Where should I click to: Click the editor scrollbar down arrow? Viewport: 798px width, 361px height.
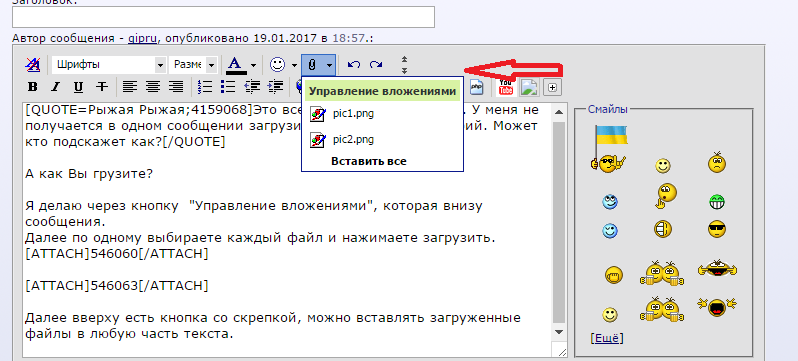click(559, 332)
